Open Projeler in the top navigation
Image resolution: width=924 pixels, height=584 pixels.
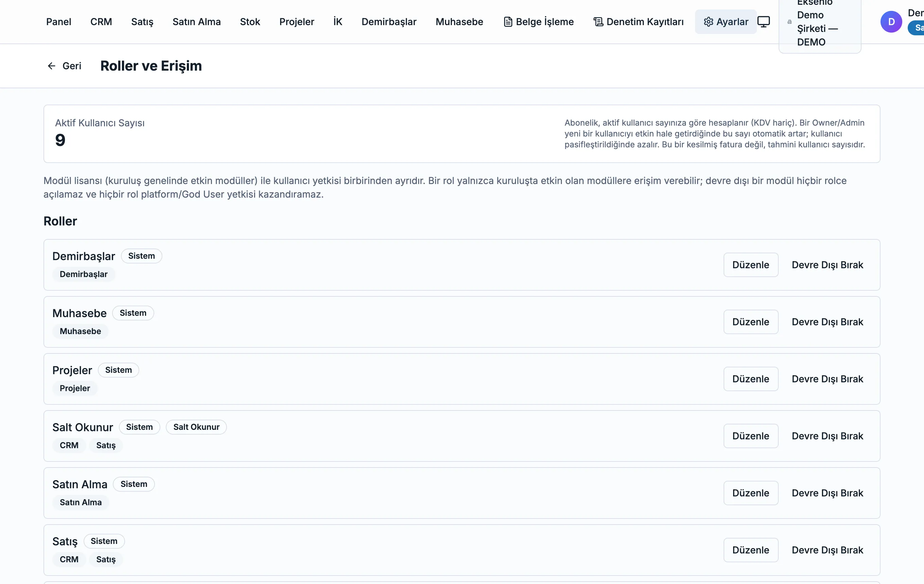(x=297, y=22)
